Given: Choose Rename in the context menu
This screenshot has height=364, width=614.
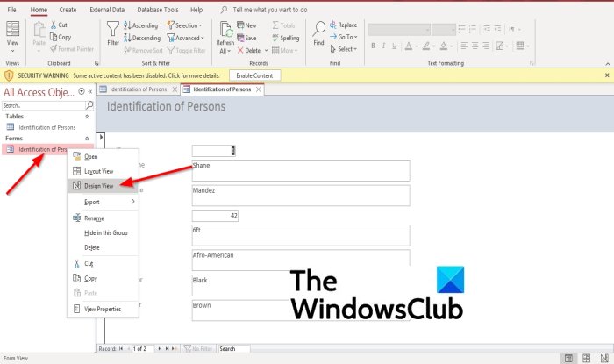Looking at the screenshot, I should [103, 218].
